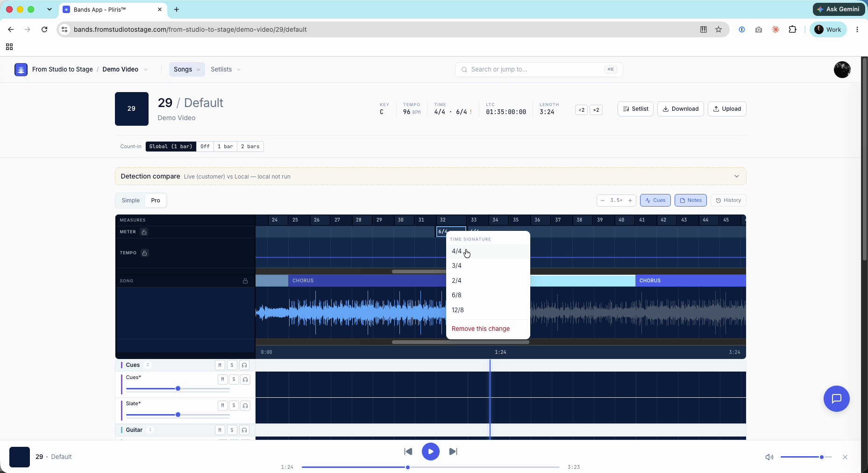Set count-in to Off
This screenshot has width=868, height=473.
click(205, 147)
